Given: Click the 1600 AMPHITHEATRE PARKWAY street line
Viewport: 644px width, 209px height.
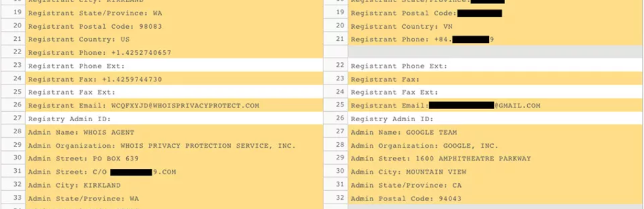Looking at the screenshot, I should (x=495, y=158).
